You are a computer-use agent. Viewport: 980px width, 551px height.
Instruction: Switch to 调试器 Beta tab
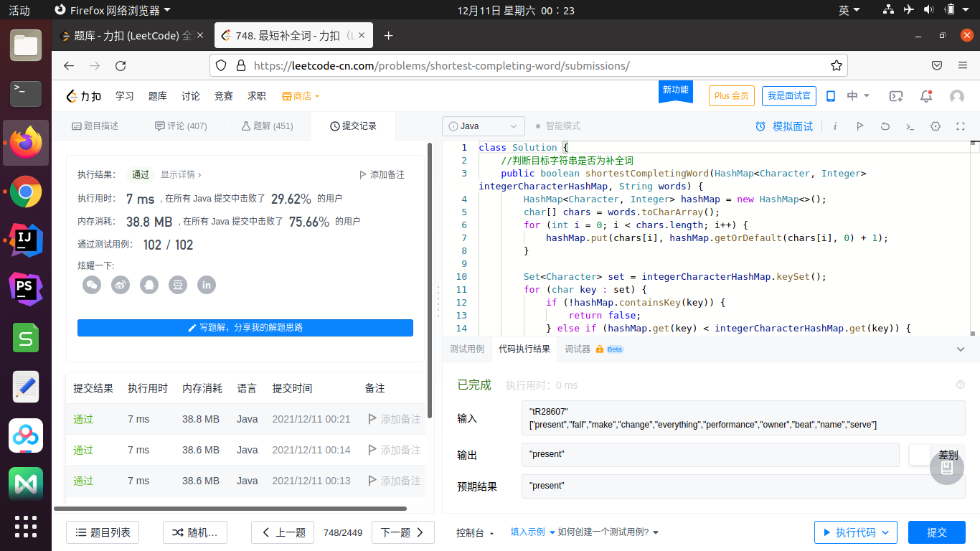point(594,349)
